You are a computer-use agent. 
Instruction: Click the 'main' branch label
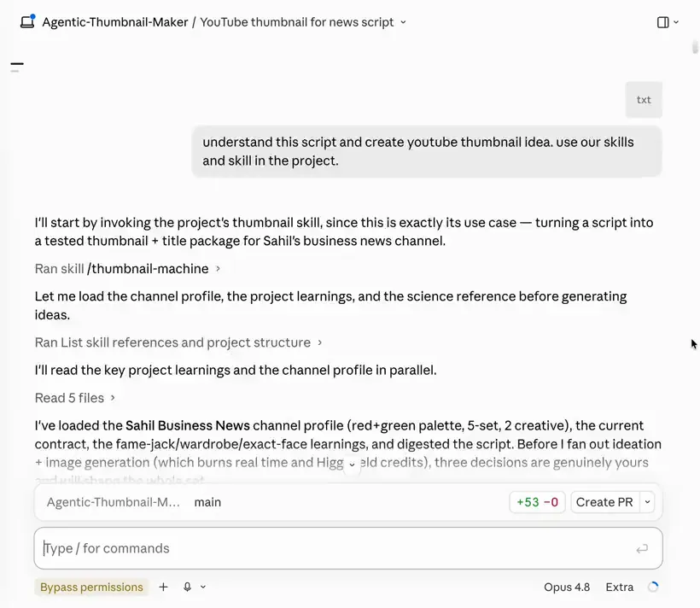pyautogui.click(x=207, y=502)
